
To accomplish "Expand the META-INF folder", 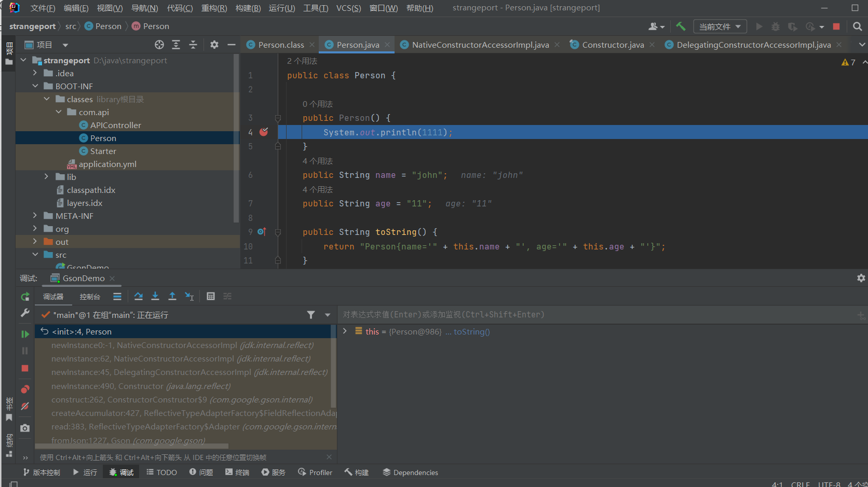I will click(x=35, y=216).
